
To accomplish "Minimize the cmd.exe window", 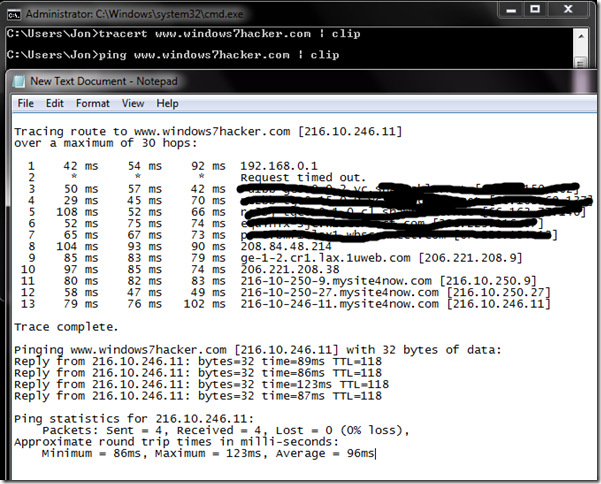I will tap(511, 10).
